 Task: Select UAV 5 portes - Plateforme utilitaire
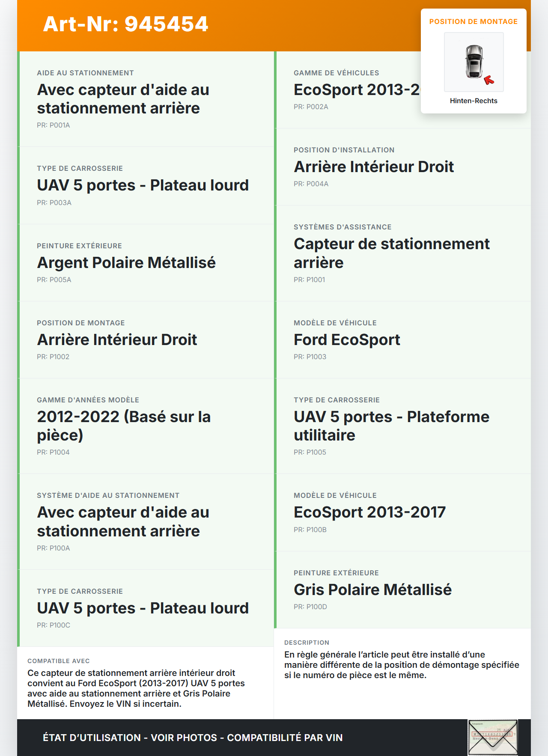[391, 426]
